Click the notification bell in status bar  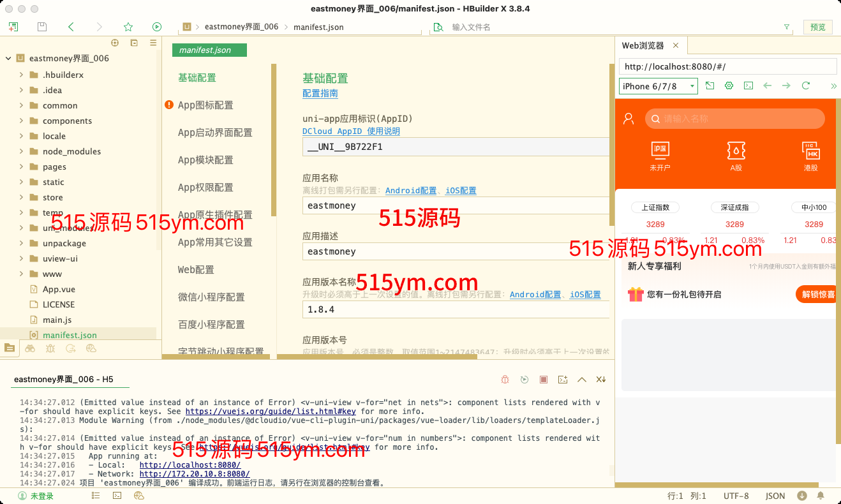point(821,496)
